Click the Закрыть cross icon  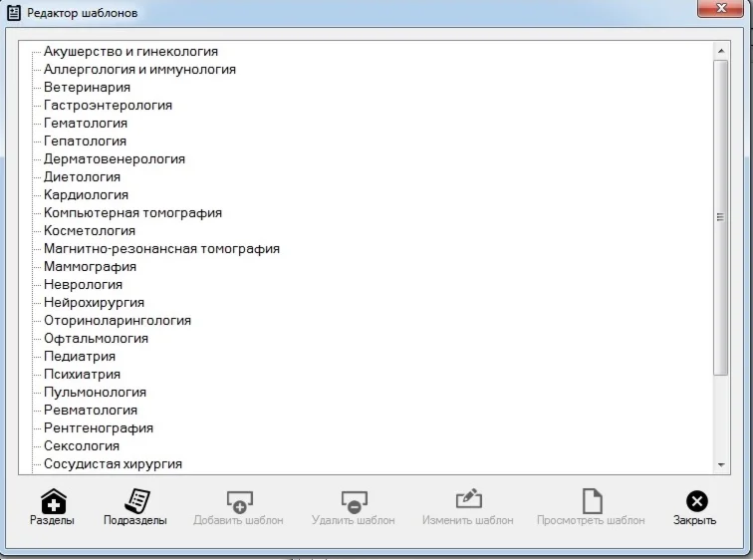click(697, 501)
